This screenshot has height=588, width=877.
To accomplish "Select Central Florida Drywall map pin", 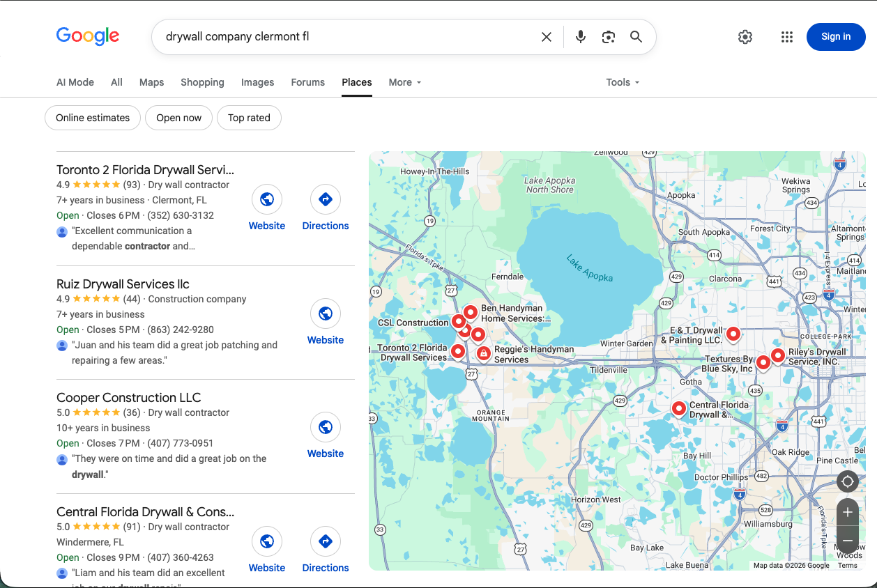I will pyautogui.click(x=679, y=409).
